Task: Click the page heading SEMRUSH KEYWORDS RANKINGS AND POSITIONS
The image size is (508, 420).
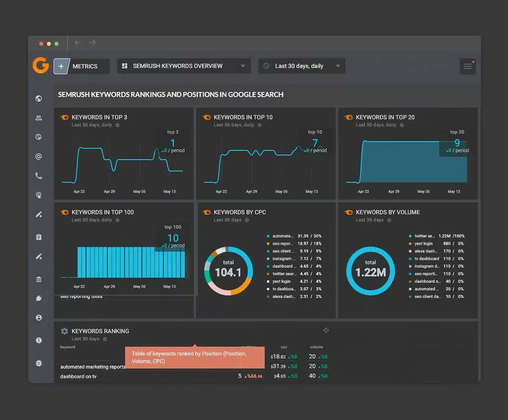Action: [171, 94]
